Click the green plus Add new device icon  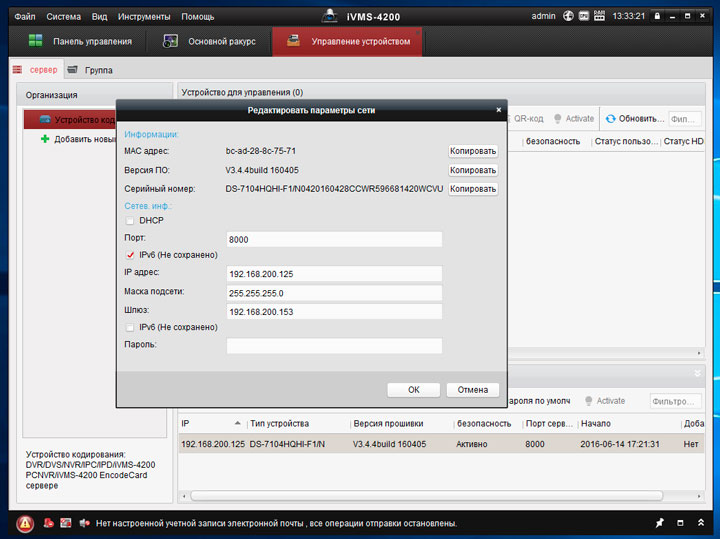pos(45,139)
